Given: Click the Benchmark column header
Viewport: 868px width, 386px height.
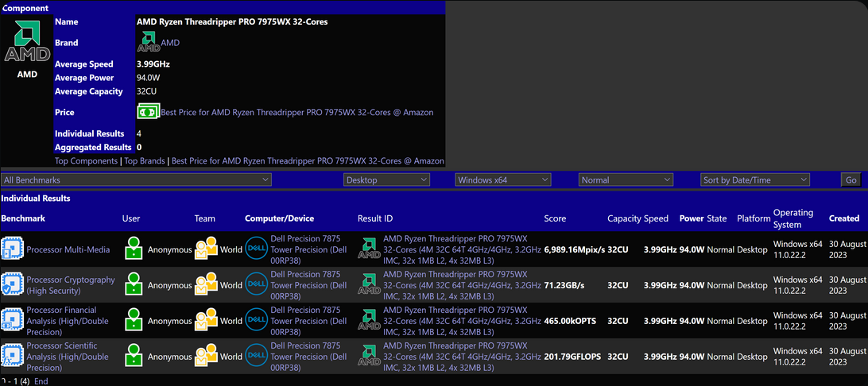Looking at the screenshot, I should click(x=23, y=218).
